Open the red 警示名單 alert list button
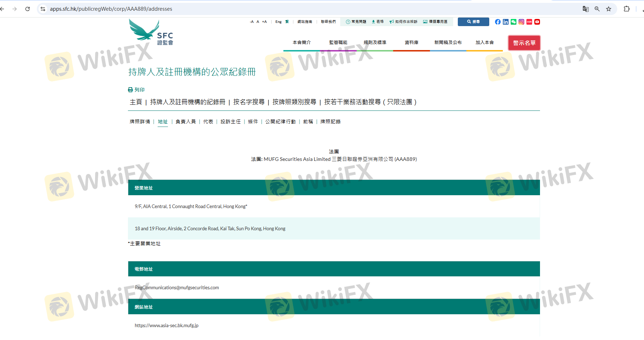 click(x=524, y=43)
